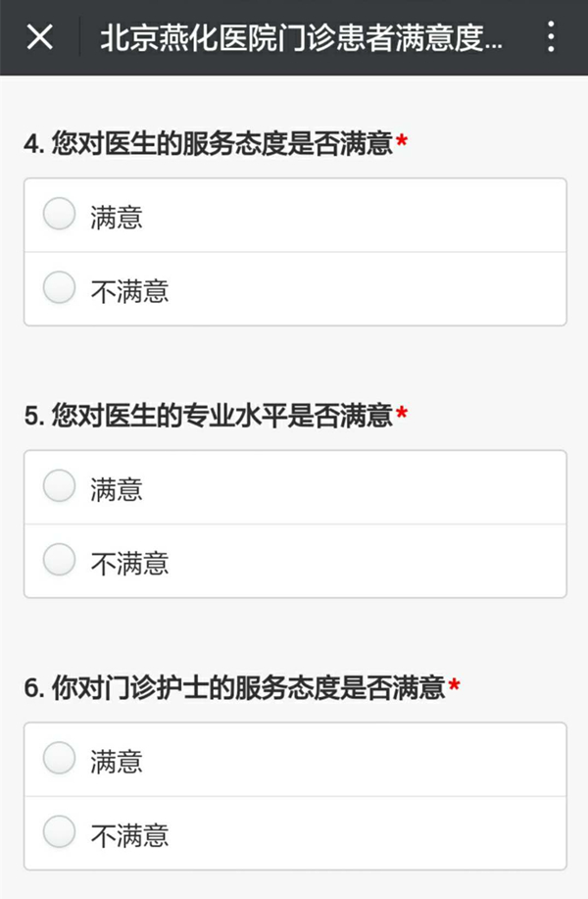588x899 pixels.
Task: Tap the 满意 label under doctor professional level
Action: click(117, 489)
